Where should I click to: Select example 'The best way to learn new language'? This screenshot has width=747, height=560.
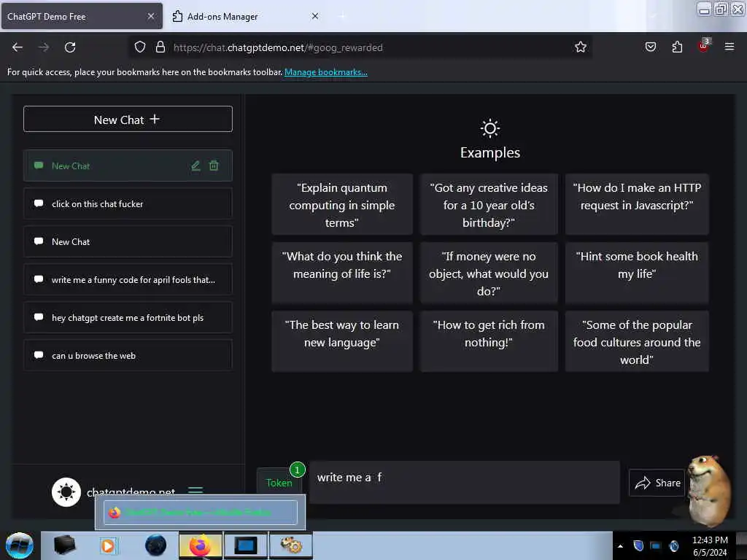point(342,341)
